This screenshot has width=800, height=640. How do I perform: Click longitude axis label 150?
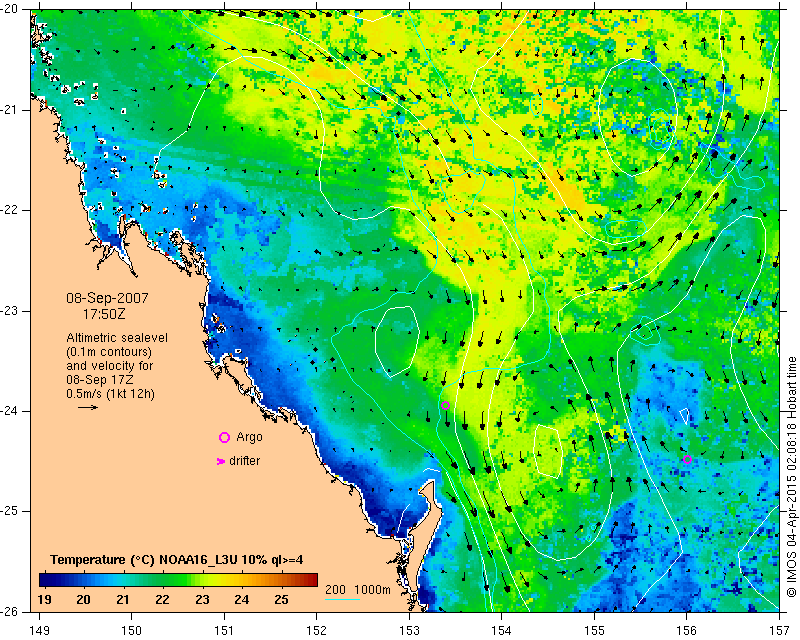131,631
